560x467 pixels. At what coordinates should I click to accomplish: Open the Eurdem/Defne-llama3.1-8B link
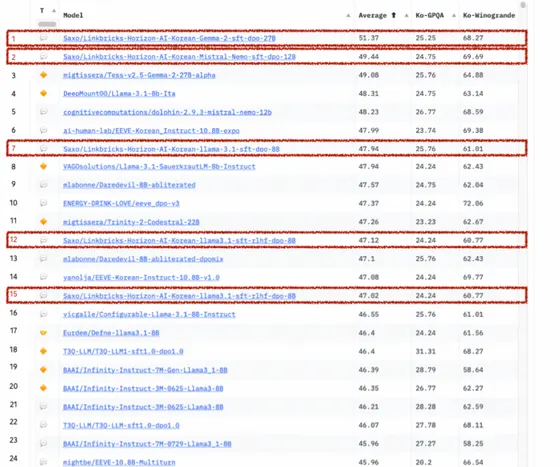111,333
